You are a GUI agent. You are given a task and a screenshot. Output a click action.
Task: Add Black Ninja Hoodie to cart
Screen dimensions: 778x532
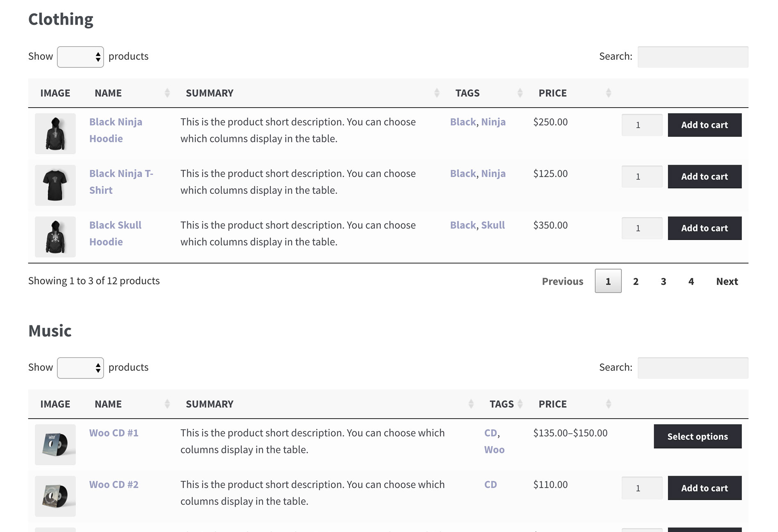[x=704, y=125]
